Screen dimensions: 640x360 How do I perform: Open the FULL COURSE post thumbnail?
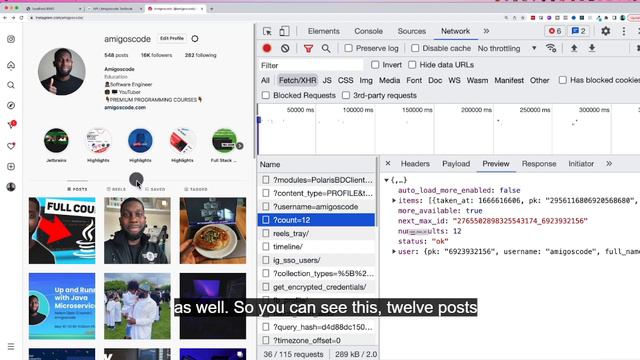pyautogui.click(x=62, y=231)
